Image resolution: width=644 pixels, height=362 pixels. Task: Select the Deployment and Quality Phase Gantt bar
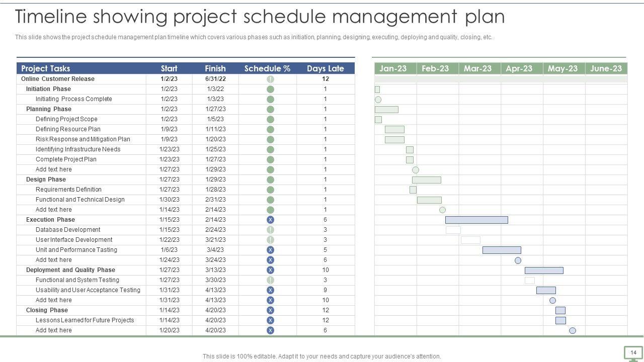click(544, 270)
